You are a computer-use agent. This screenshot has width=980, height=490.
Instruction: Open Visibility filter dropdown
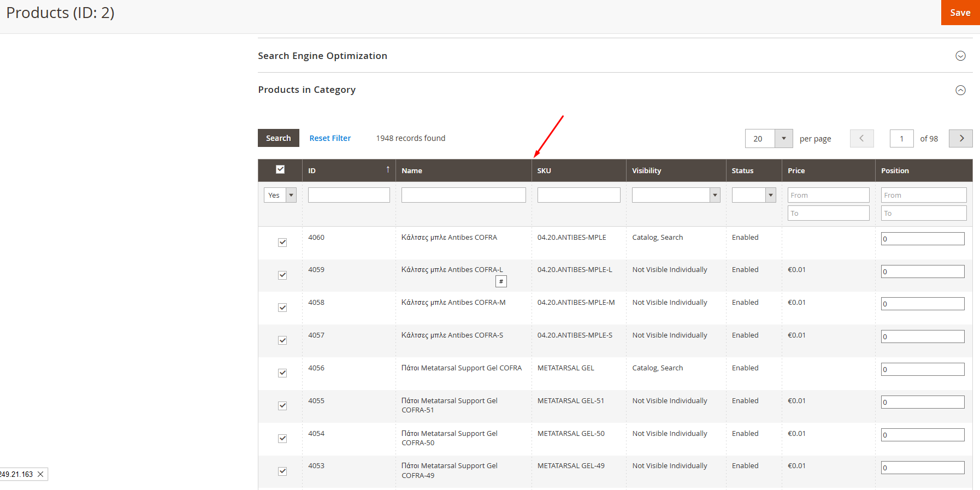(x=676, y=195)
